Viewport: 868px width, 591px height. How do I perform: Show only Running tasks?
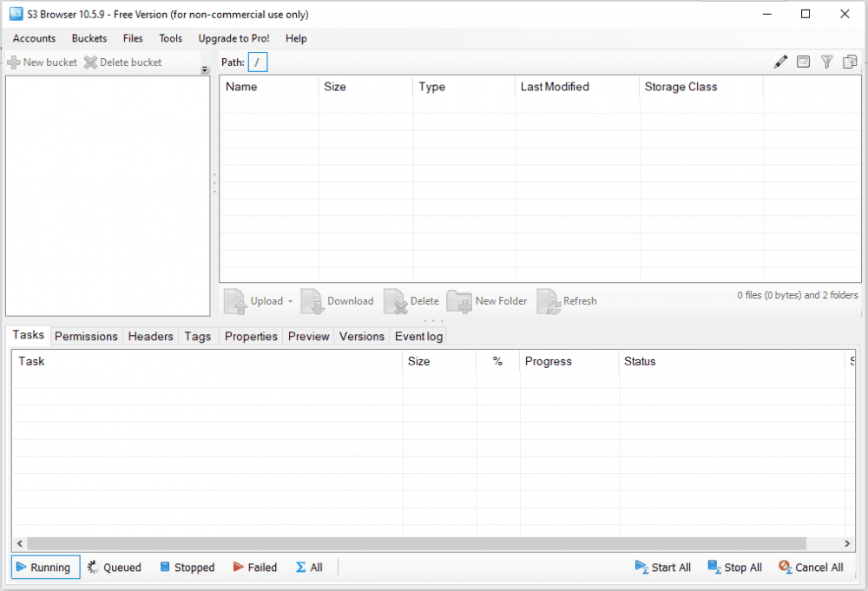coord(44,567)
